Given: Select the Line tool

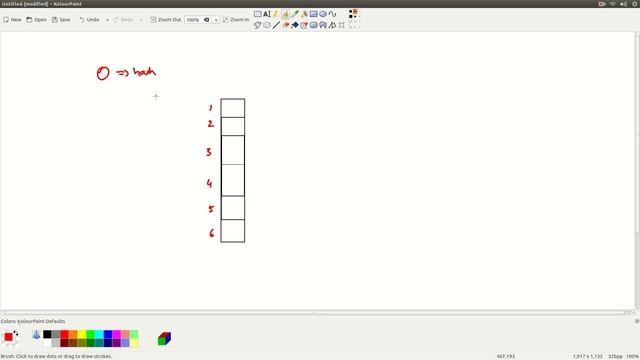Looking at the screenshot, I should point(276,25).
